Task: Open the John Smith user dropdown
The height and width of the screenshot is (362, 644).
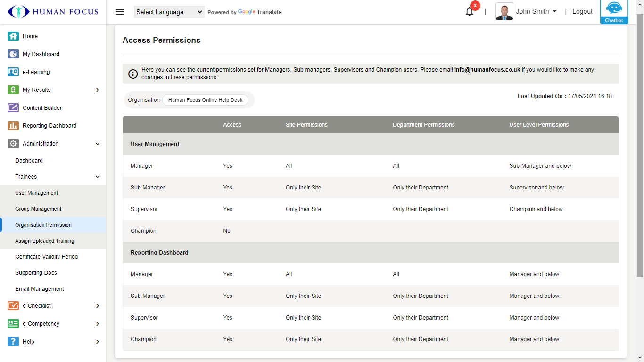Action: click(536, 11)
